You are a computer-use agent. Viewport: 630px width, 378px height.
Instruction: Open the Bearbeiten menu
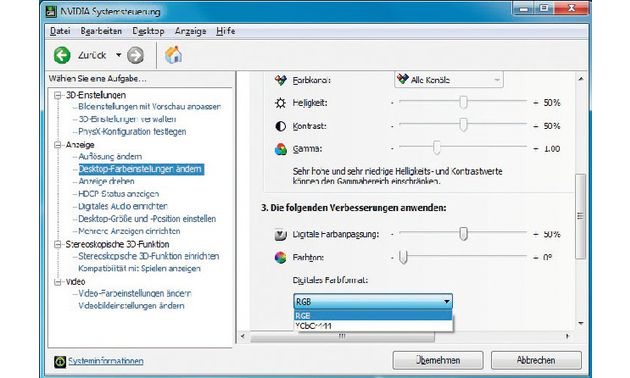[x=101, y=31]
